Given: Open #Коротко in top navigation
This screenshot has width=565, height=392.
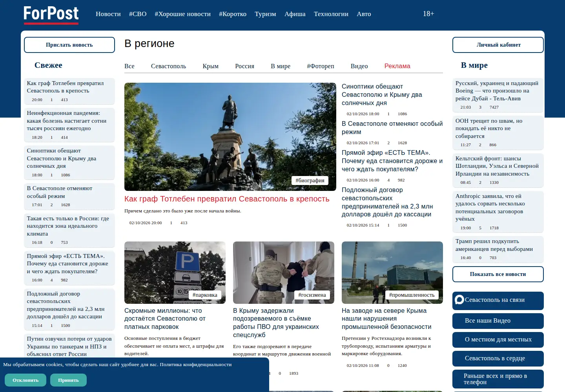Looking at the screenshot, I should (233, 14).
